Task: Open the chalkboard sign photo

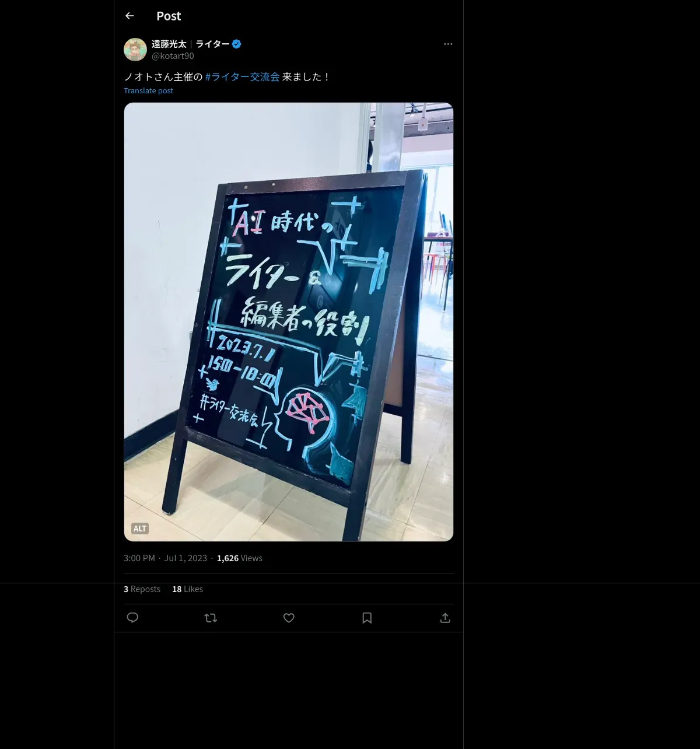Action: pos(289,322)
